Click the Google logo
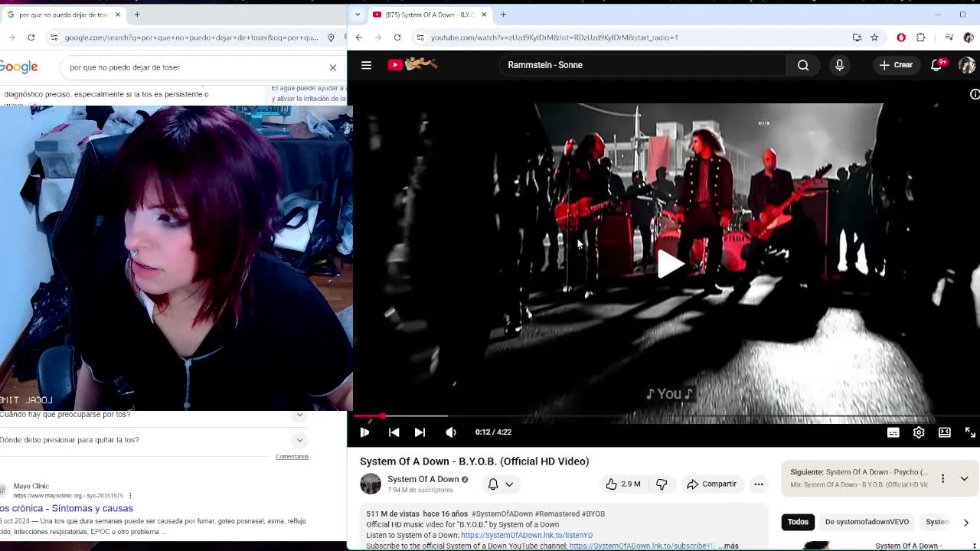 tap(18, 67)
